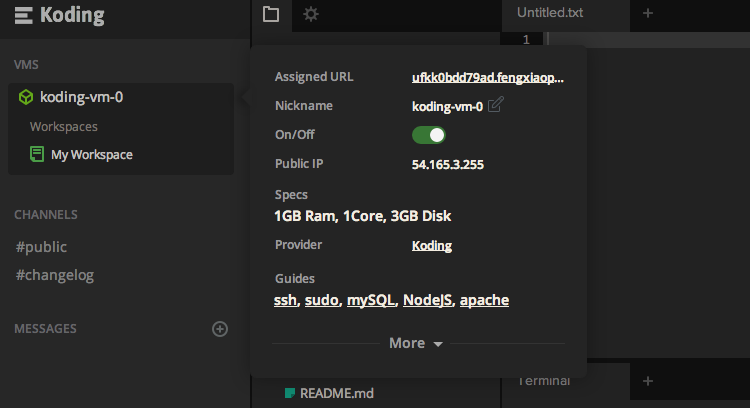
Task: Select the Terminal tab
Action: [544, 381]
